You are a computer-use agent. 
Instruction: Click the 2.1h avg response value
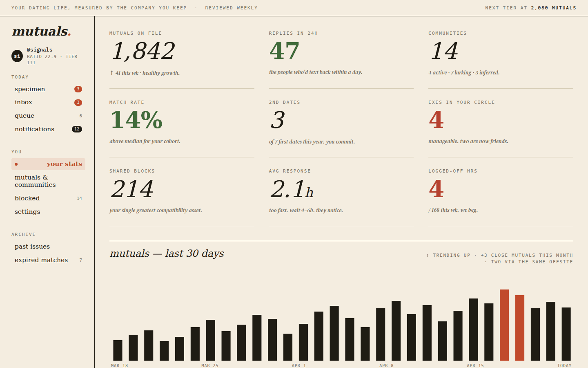(x=292, y=189)
